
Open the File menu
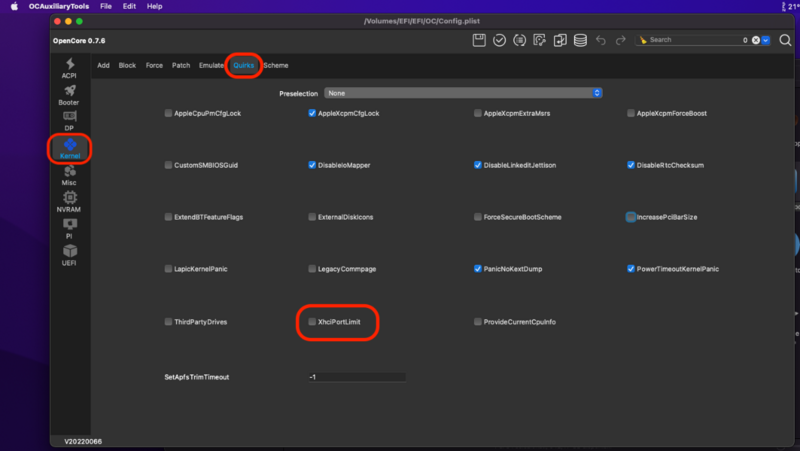106,6
